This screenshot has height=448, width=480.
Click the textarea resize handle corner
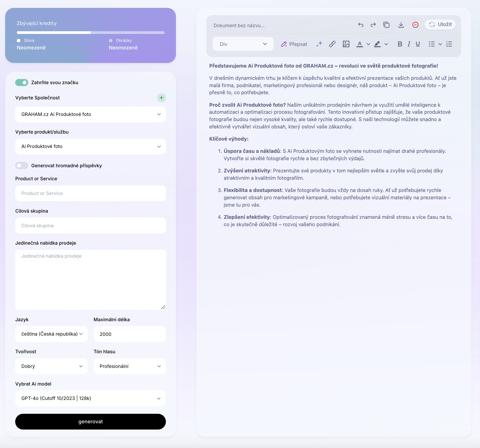pyautogui.click(x=163, y=307)
